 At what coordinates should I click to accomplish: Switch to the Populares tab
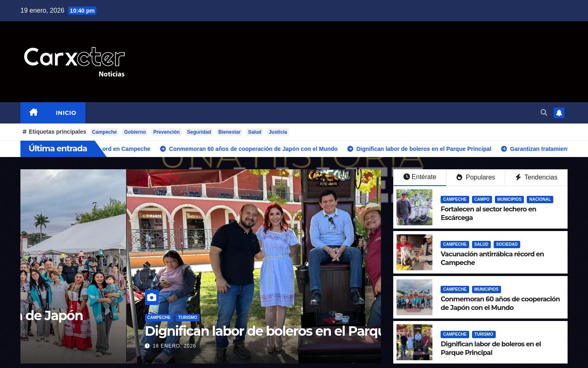click(x=475, y=177)
